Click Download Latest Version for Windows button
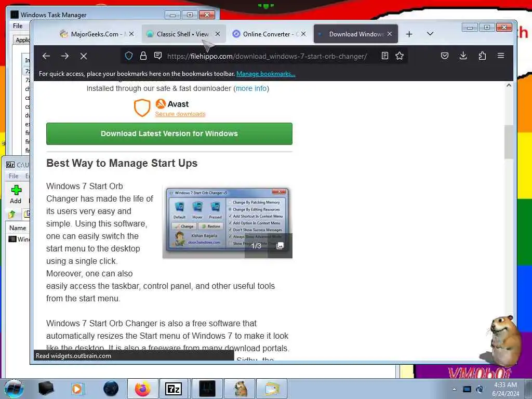Viewport: 532px width, 399px height. pos(169,134)
